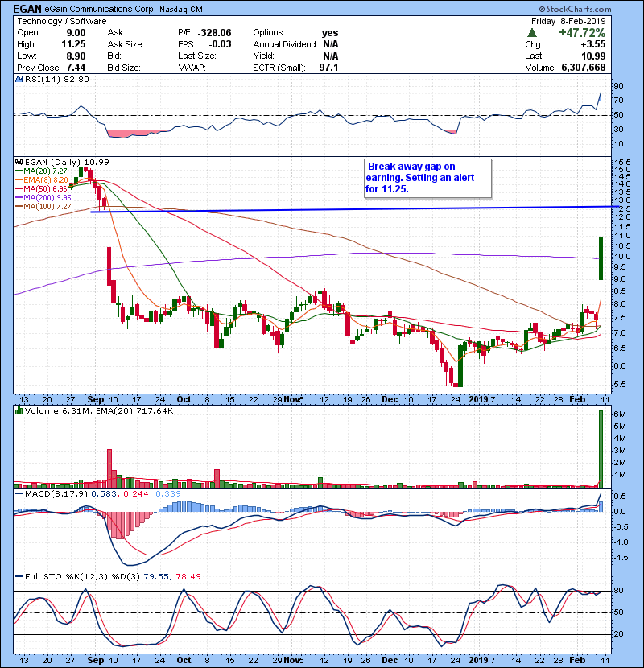Screen dimensions: 644x668
Task: Click the volume bars icon beside Volume 6.31M
Action: click(x=19, y=410)
